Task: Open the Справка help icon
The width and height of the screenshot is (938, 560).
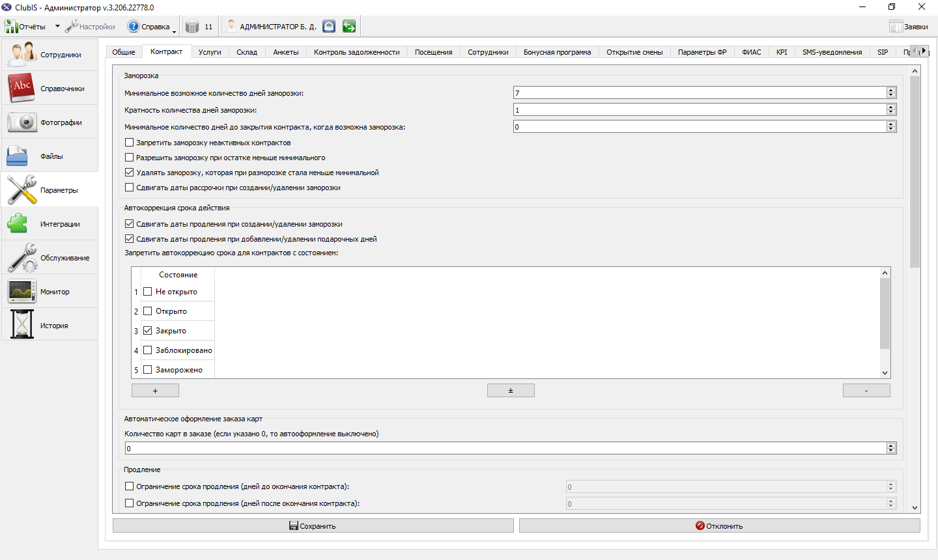Action: coord(134,27)
